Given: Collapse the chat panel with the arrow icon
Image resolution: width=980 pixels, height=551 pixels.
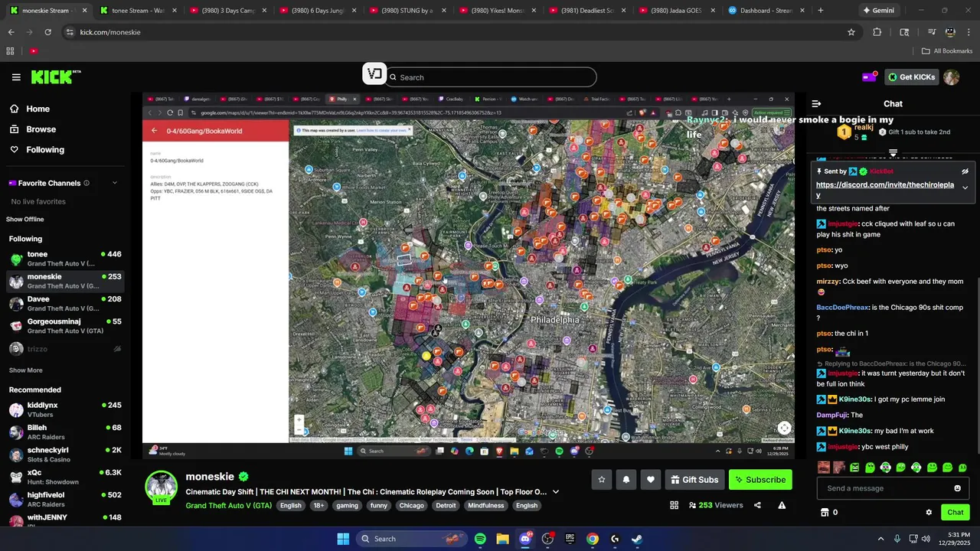Looking at the screenshot, I should 816,103.
